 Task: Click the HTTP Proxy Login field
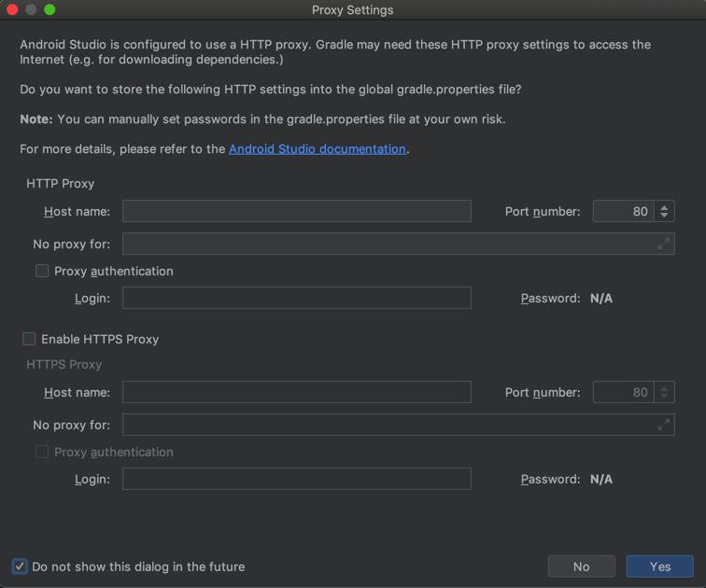[297, 298]
